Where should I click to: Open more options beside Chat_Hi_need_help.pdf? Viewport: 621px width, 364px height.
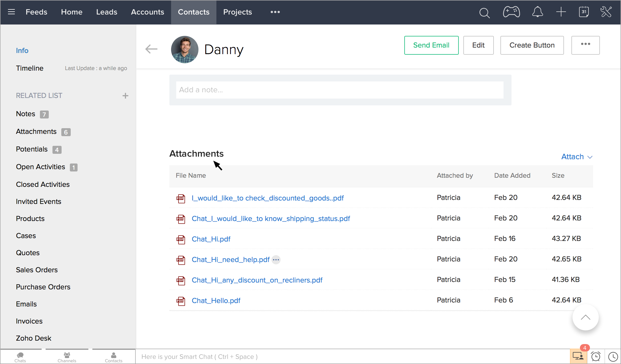pyautogui.click(x=276, y=260)
